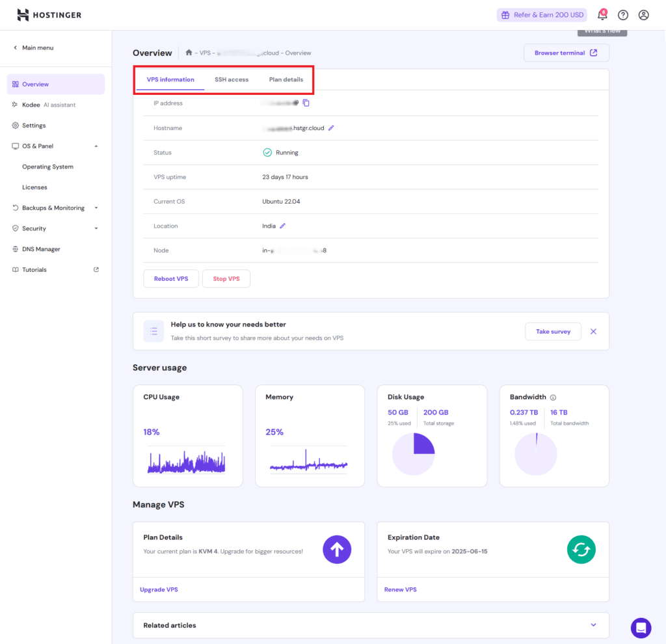Click Refer & Earn 200 USD button
666x644 pixels.
(542, 15)
